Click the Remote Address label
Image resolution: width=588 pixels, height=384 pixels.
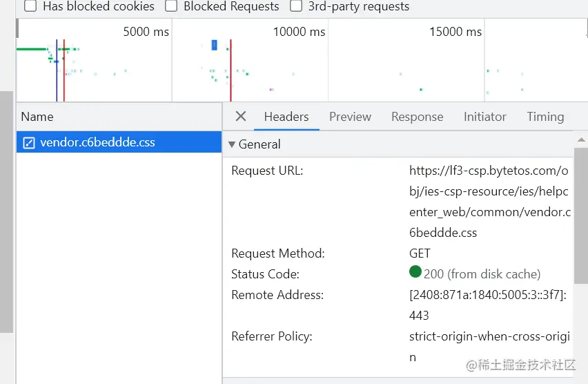[277, 295]
